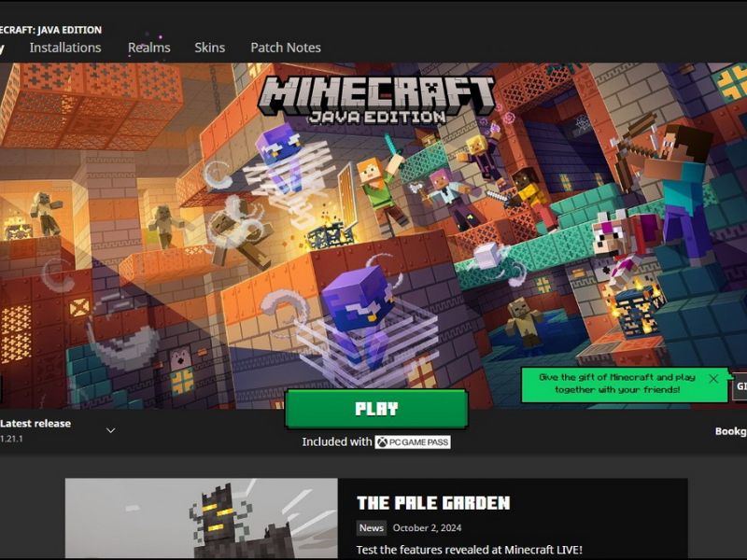Viewport: 747px width, 560px height.
Task: Switch to the Realms tab
Action: [149, 48]
